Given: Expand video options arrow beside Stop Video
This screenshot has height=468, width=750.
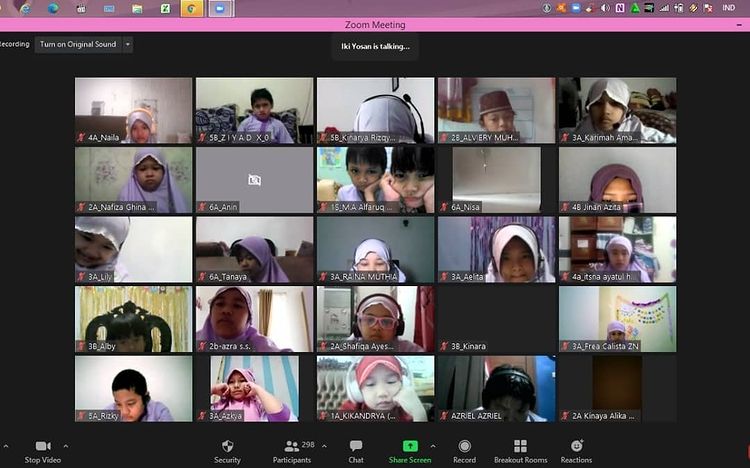Looking at the screenshot, I should pyautogui.click(x=66, y=446).
